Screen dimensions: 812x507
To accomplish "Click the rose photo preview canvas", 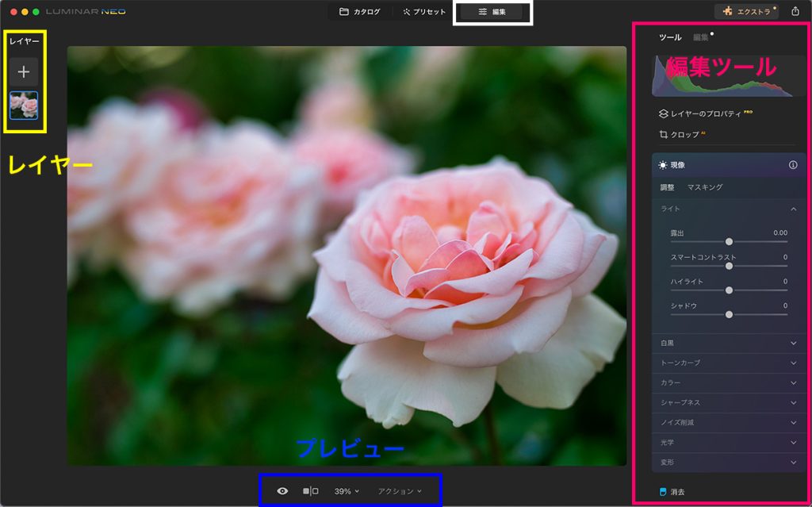I will pos(347,255).
